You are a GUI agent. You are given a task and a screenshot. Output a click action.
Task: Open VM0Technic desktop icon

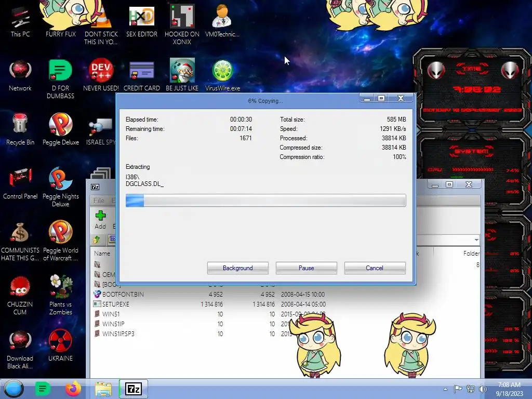(222, 21)
